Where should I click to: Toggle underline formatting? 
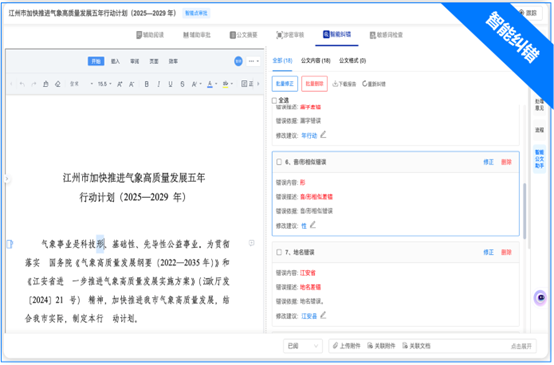[170, 84]
